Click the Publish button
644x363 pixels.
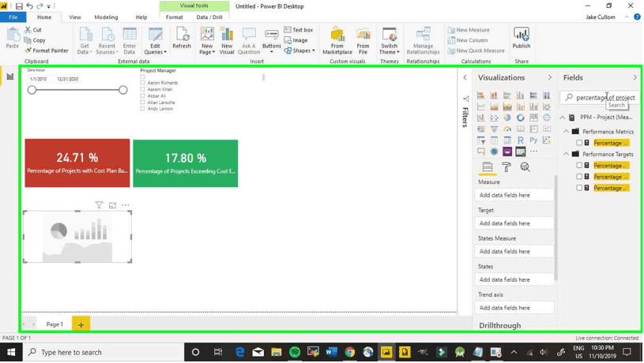522,39
